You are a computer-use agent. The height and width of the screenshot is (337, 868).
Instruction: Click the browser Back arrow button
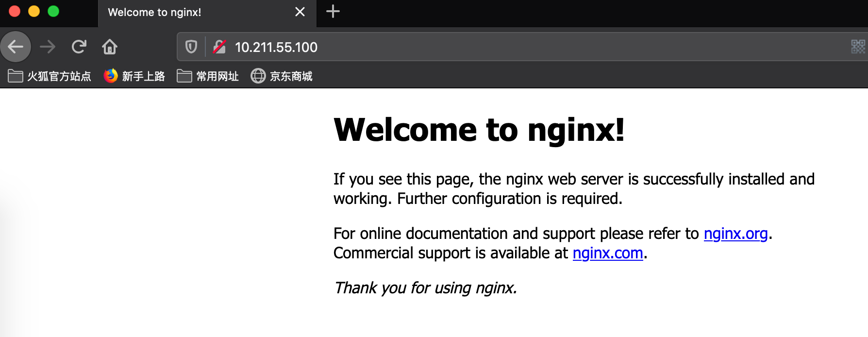coord(16,47)
